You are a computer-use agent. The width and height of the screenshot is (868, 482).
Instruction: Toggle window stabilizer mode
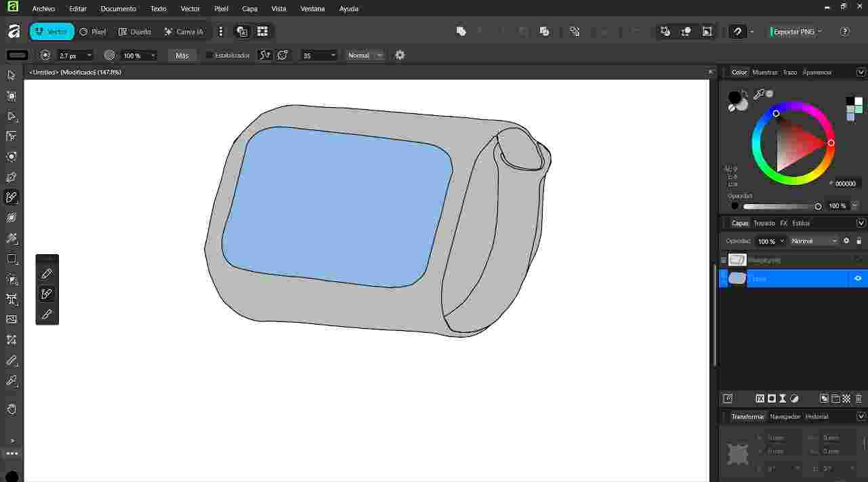[283, 55]
